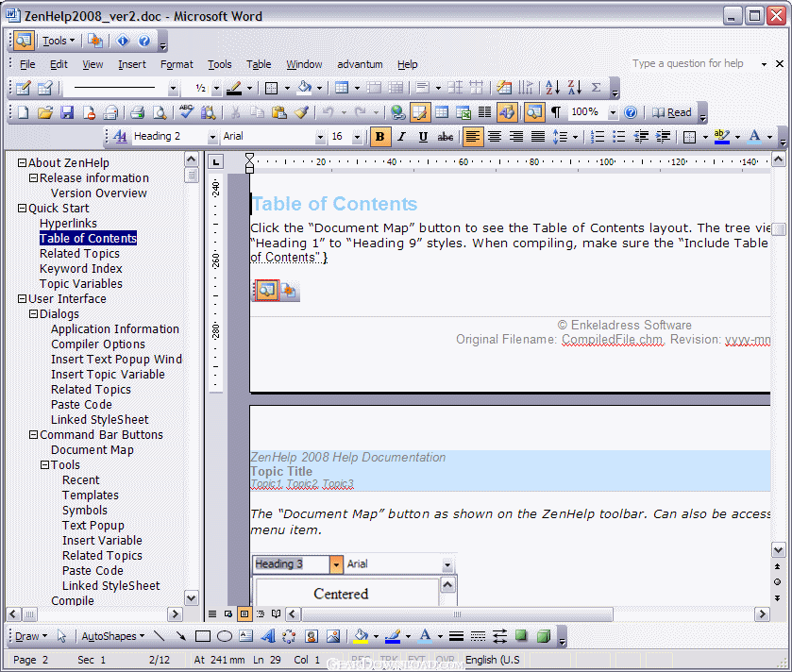Toggle the Align Left button
Viewport: 792px width, 672px height.
click(472, 137)
